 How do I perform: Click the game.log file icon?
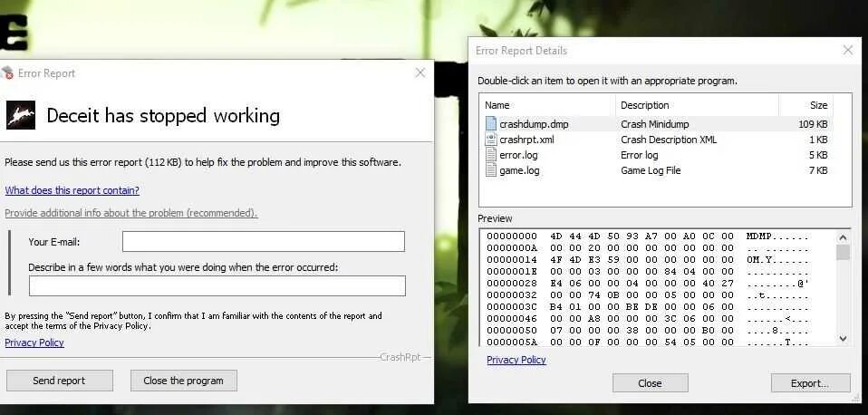[490, 169]
